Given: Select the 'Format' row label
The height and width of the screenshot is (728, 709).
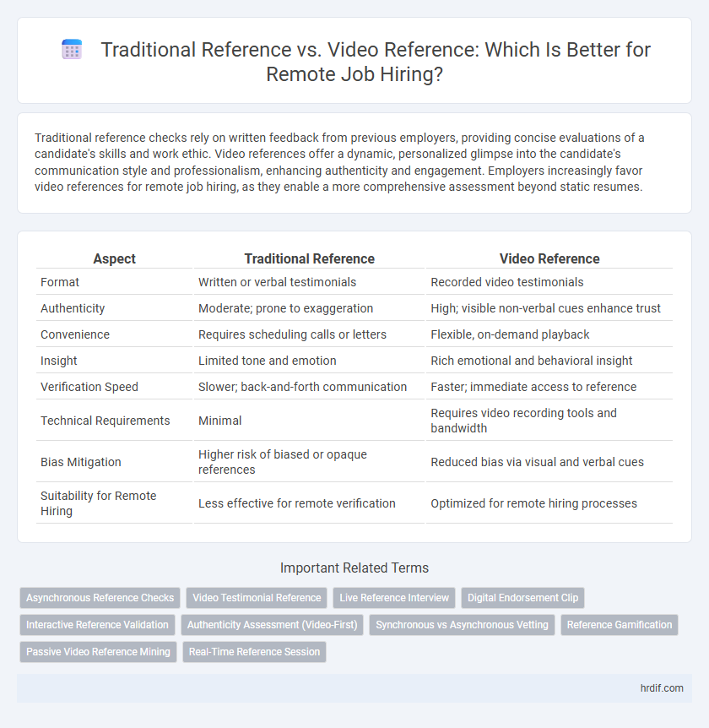Looking at the screenshot, I should [x=59, y=282].
